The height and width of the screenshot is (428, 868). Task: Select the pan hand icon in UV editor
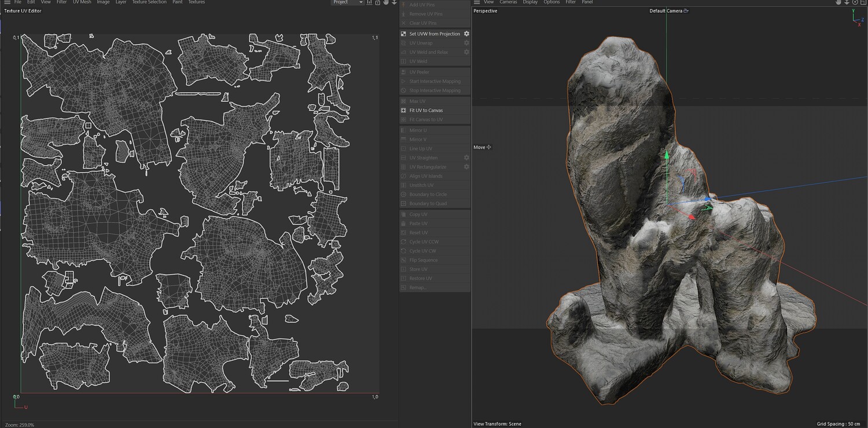tap(386, 2)
